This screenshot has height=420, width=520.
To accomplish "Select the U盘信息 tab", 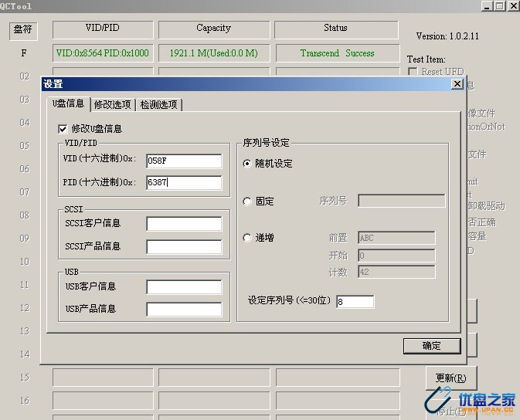I will coord(68,103).
